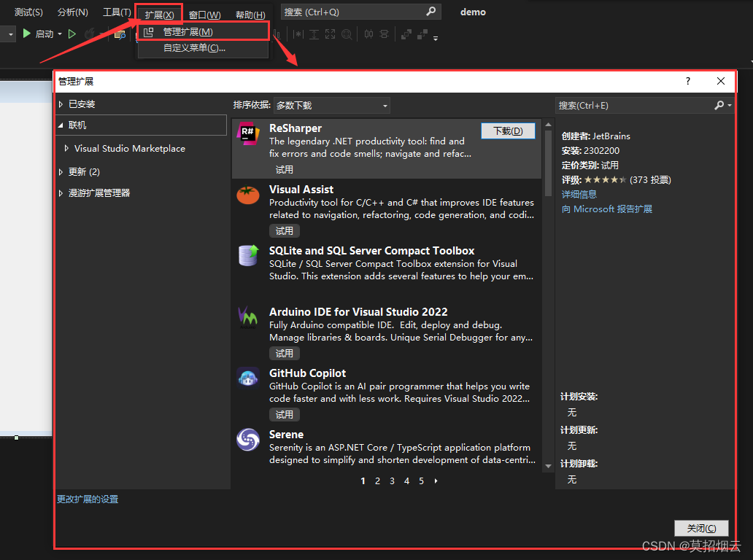The image size is (753, 560).
Task: Click the toolbar overflow options arrow
Action: 436,39
